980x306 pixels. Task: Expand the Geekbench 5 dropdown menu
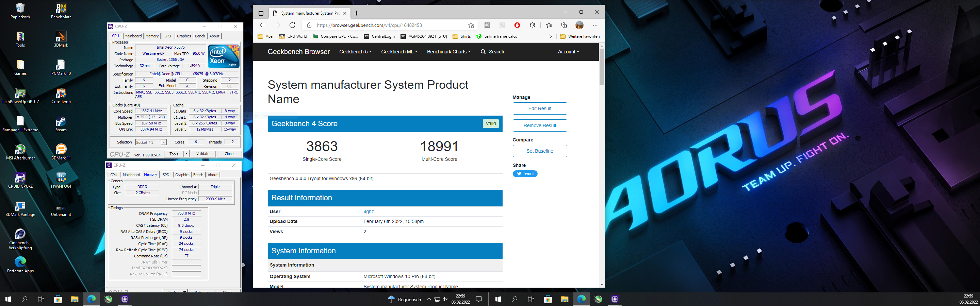355,52
